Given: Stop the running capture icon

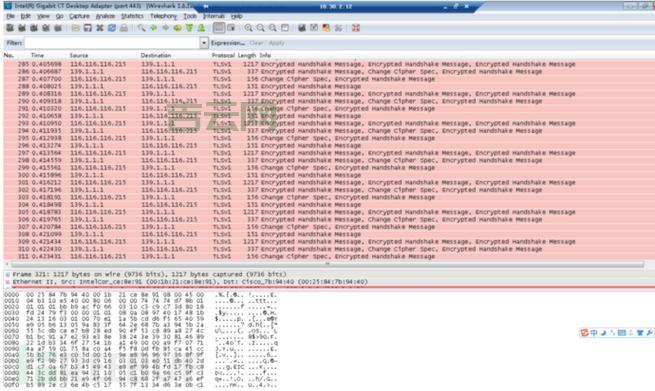Looking at the screenshot, I should point(46,28).
